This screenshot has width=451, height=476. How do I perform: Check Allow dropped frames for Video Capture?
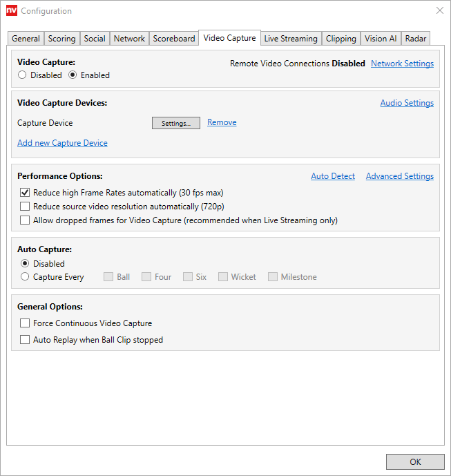[26, 220]
